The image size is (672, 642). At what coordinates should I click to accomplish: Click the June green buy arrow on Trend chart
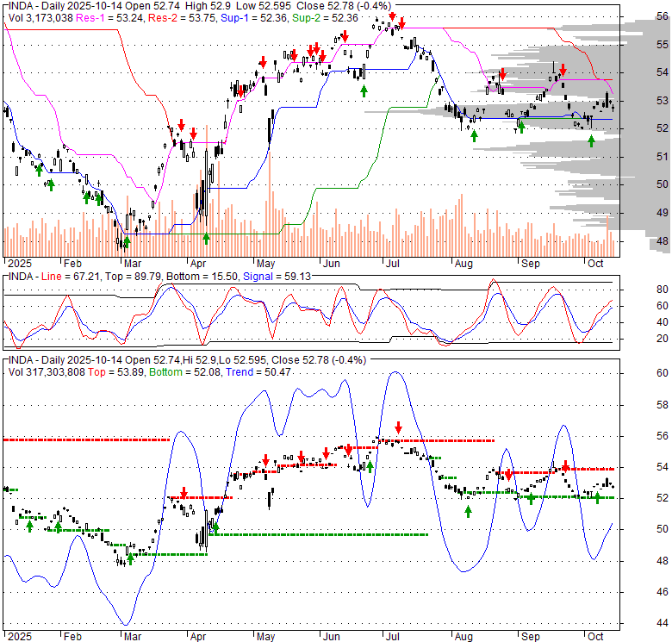(x=370, y=467)
